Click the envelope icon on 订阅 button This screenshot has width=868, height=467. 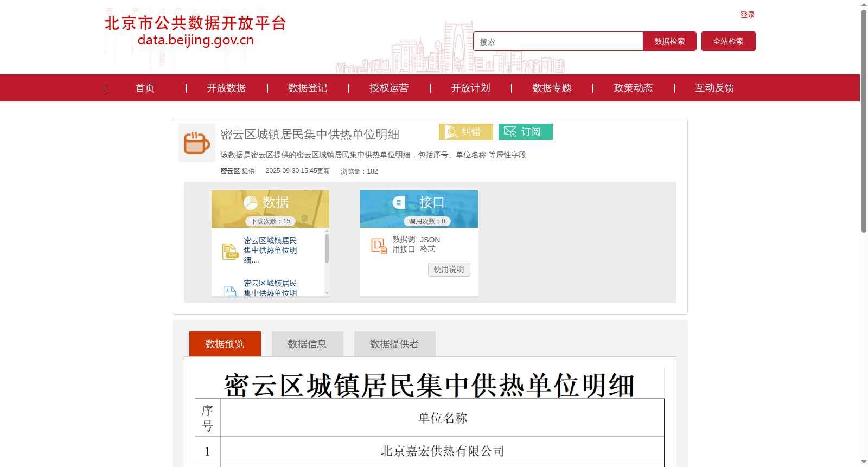[510, 132]
